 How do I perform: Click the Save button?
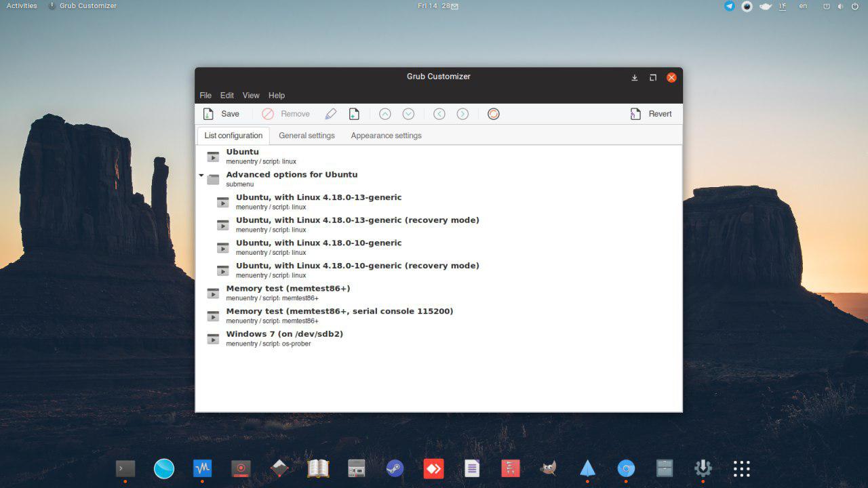point(222,114)
